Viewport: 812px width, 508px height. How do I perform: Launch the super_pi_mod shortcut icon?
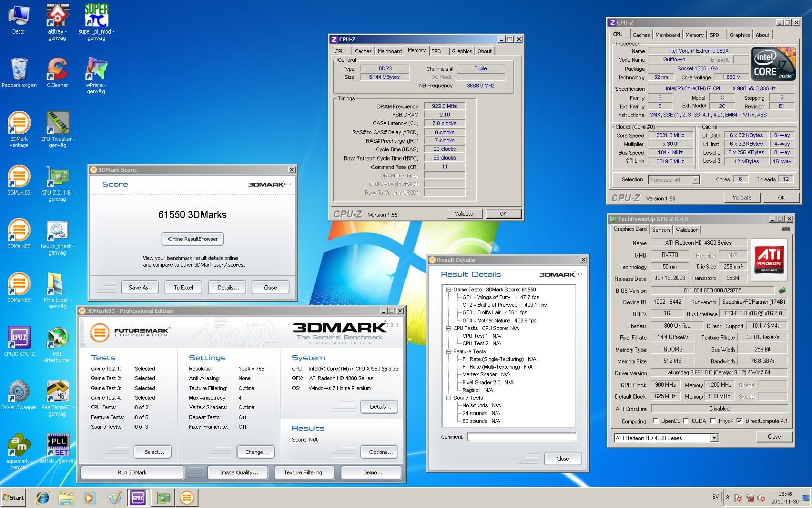(x=96, y=21)
